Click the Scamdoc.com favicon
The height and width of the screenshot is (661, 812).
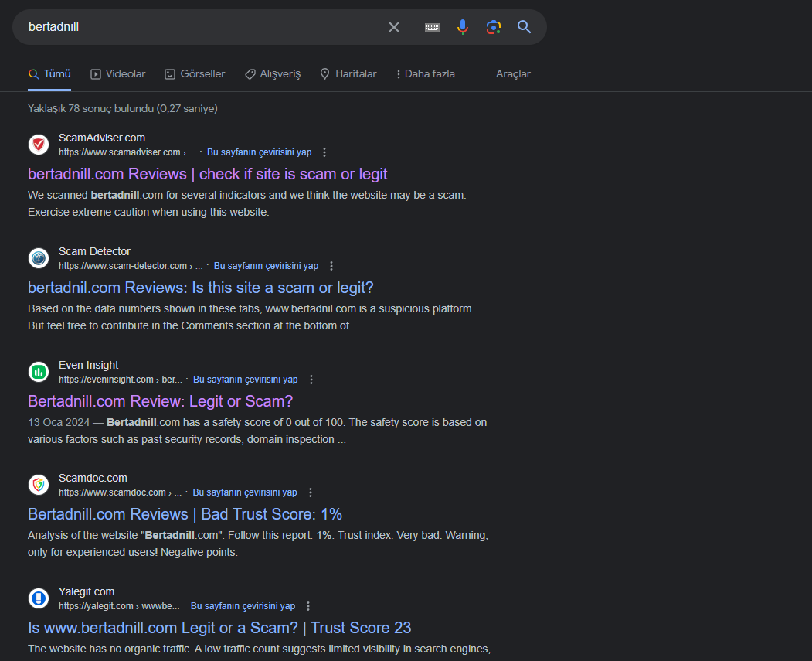39,485
